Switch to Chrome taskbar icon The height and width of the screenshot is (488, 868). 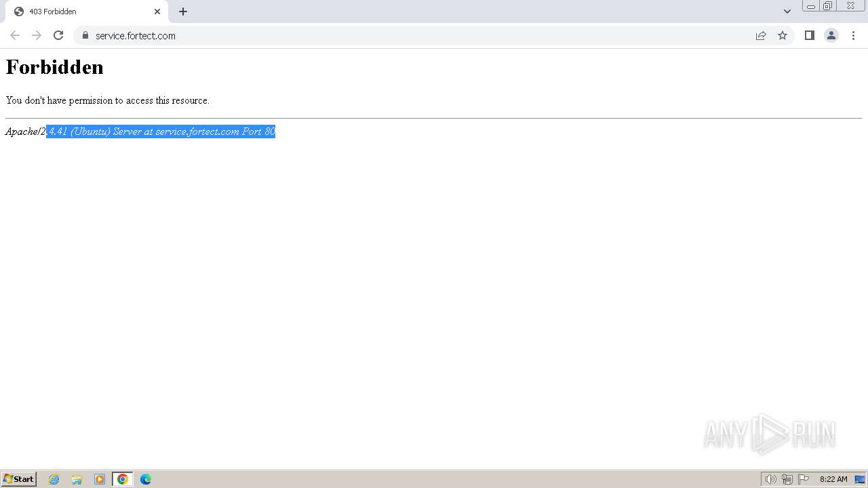tap(123, 479)
